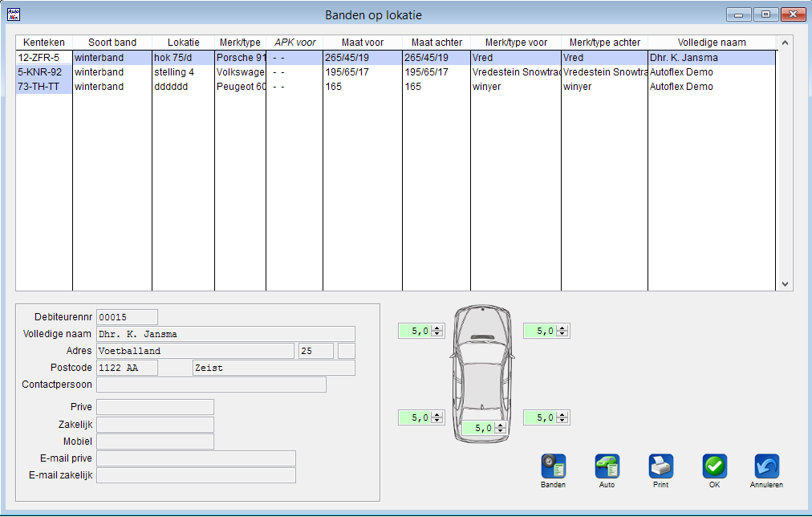Click the city field Zeist
The image size is (812, 517).
click(274, 368)
